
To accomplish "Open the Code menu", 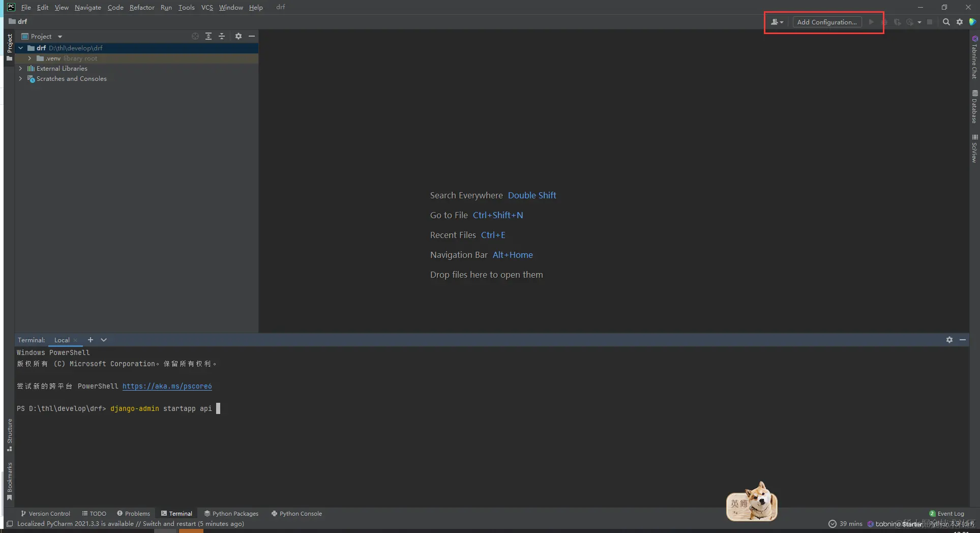I will pyautogui.click(x=115, y=7).
